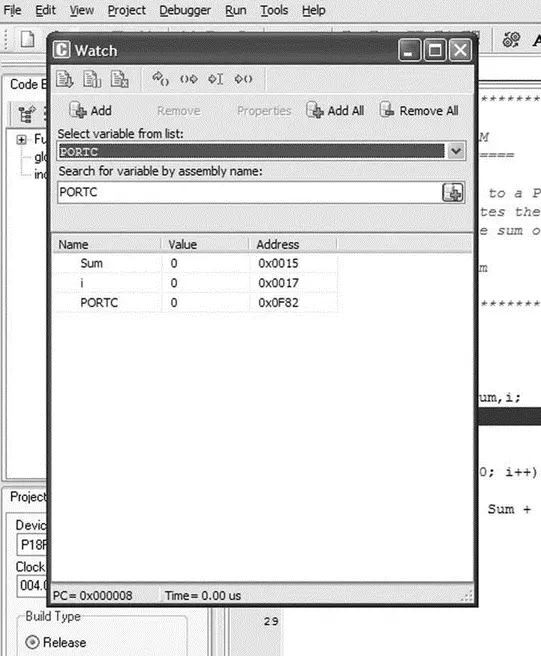Open the Project menu
This screenshot has width=541, height=656.
point(127,10)
